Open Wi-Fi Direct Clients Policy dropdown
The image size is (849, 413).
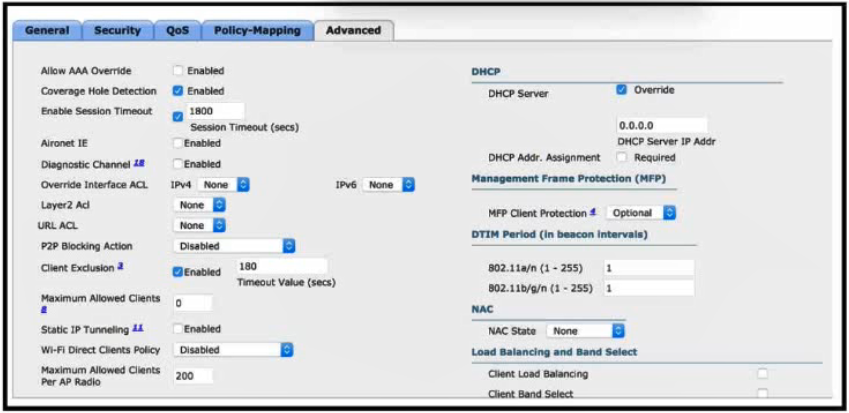[234, 350]
